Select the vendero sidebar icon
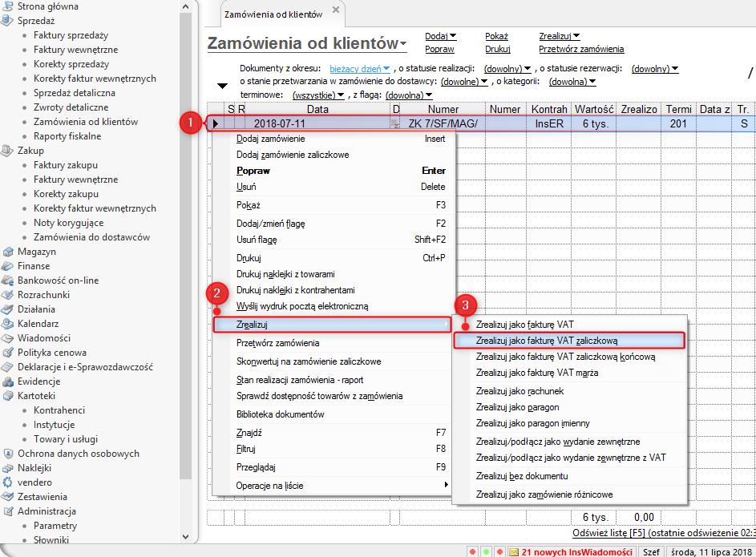Viewport: 756px width, 557px height. click(x=8, y=482)
